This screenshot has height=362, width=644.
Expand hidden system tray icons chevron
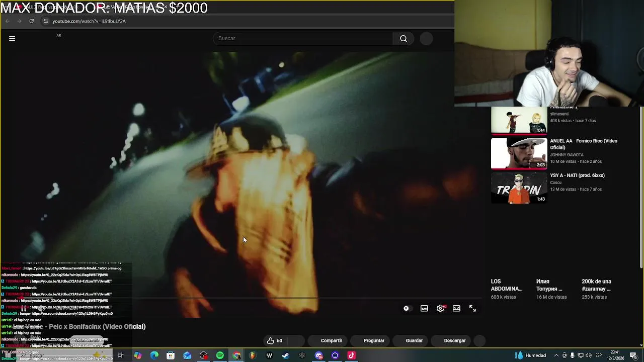click(556, 355)
